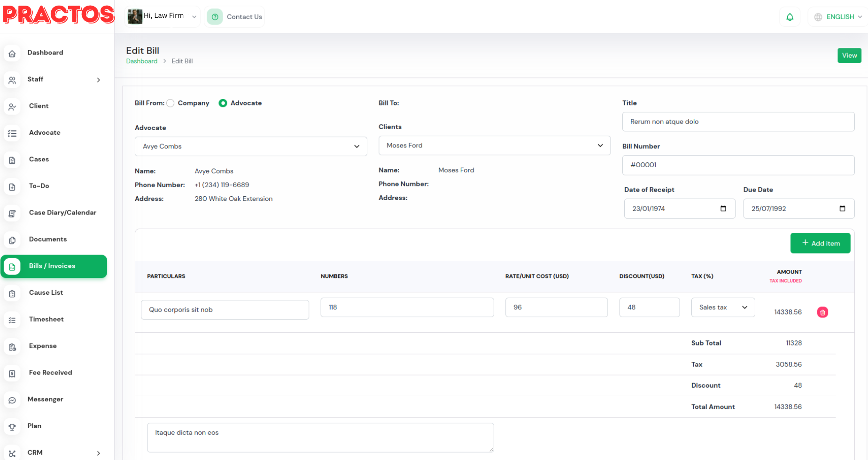The height and width of the screenshot is (460, 868).
Task: Open calendar picker for Date of Receipt
Action: 723,208
